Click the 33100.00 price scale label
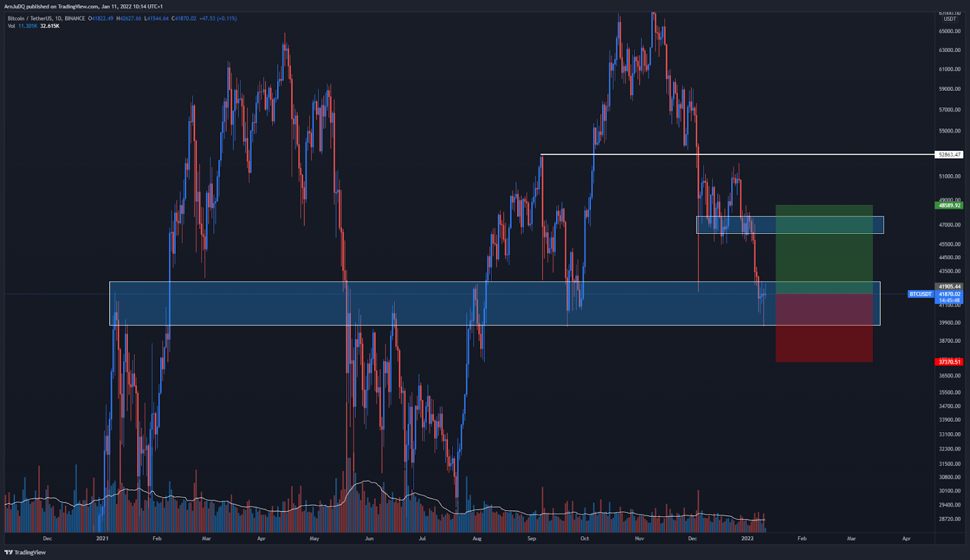This screenshot has height=560, width=970. pyautogui.click(x=949, y=435)
